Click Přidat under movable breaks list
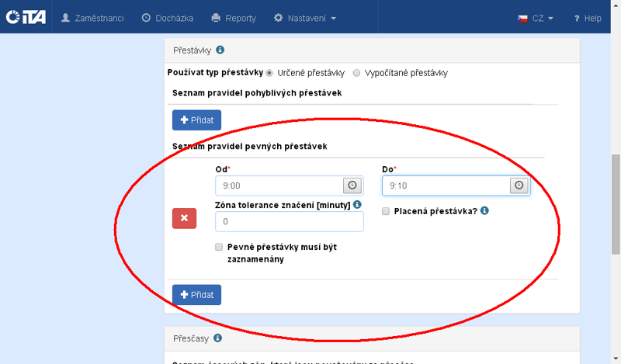Viewport: 621px width, 364px height. coord(196,120)
